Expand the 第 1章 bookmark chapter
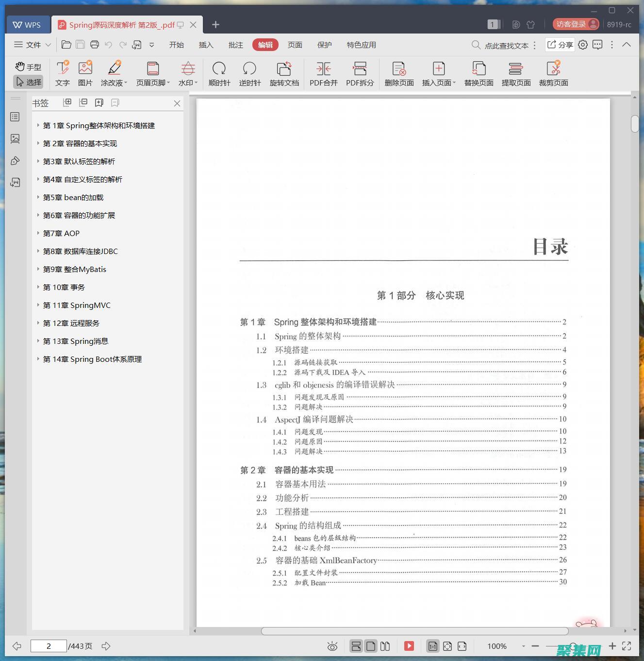 (x=38, y=125)
